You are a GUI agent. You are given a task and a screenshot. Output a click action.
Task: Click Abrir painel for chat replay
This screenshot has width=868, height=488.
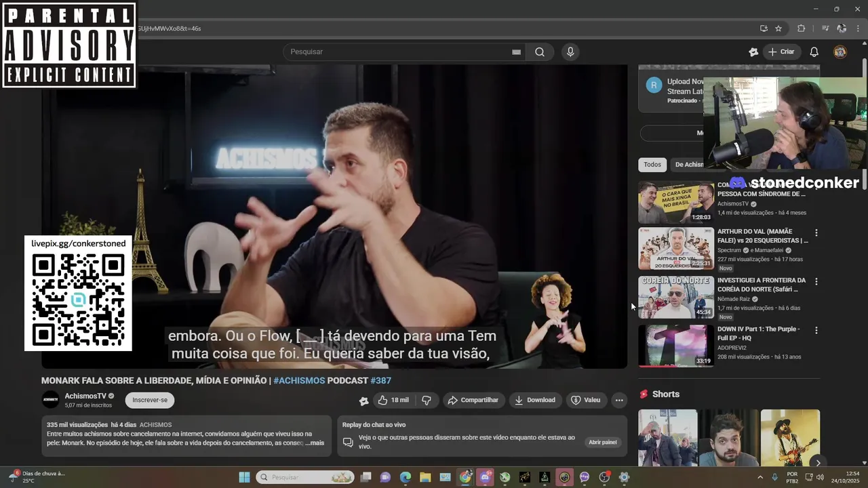602,443
